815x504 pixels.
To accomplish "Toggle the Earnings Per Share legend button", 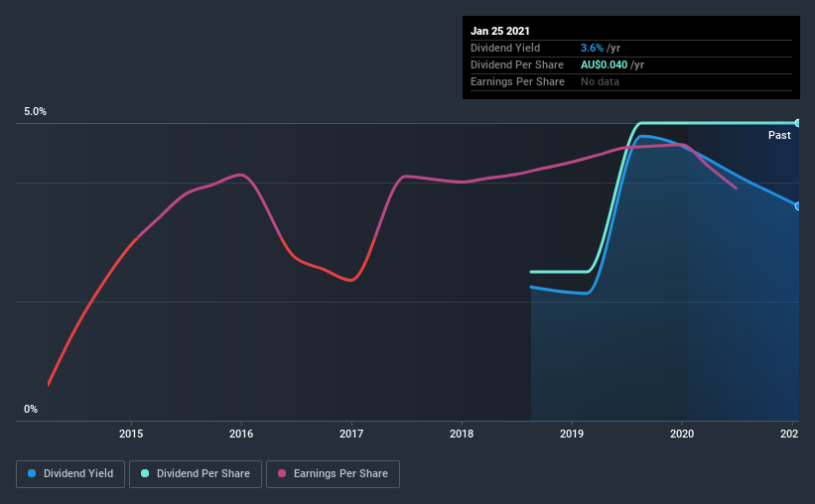I will click(333, 474).
